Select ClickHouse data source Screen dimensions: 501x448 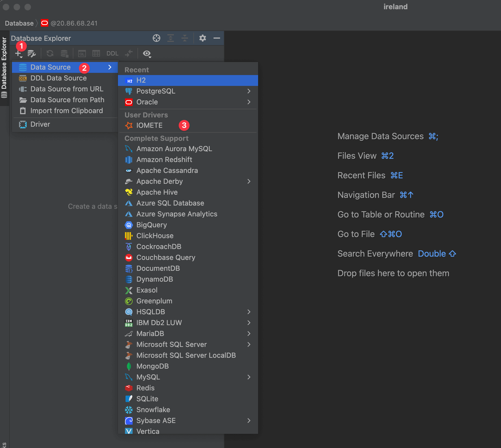188,236
